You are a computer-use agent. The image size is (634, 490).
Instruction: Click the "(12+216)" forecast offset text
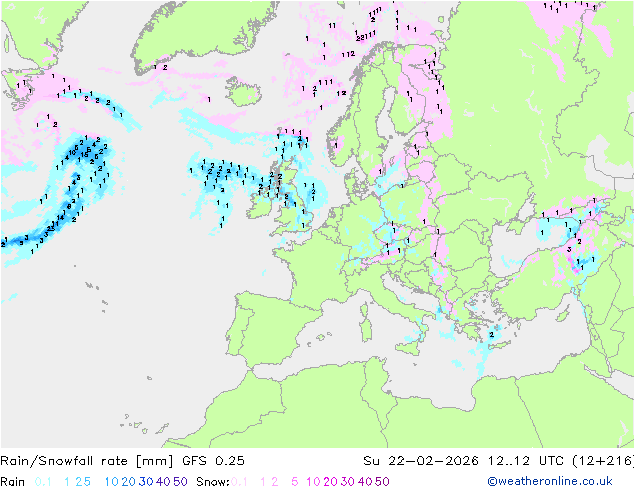603,461
